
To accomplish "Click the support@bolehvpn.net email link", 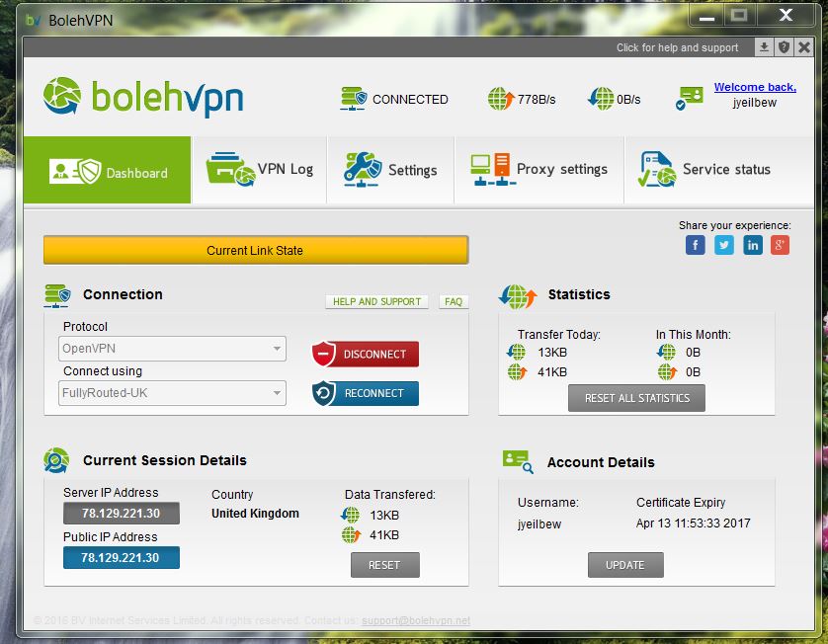I will point(416,620).
